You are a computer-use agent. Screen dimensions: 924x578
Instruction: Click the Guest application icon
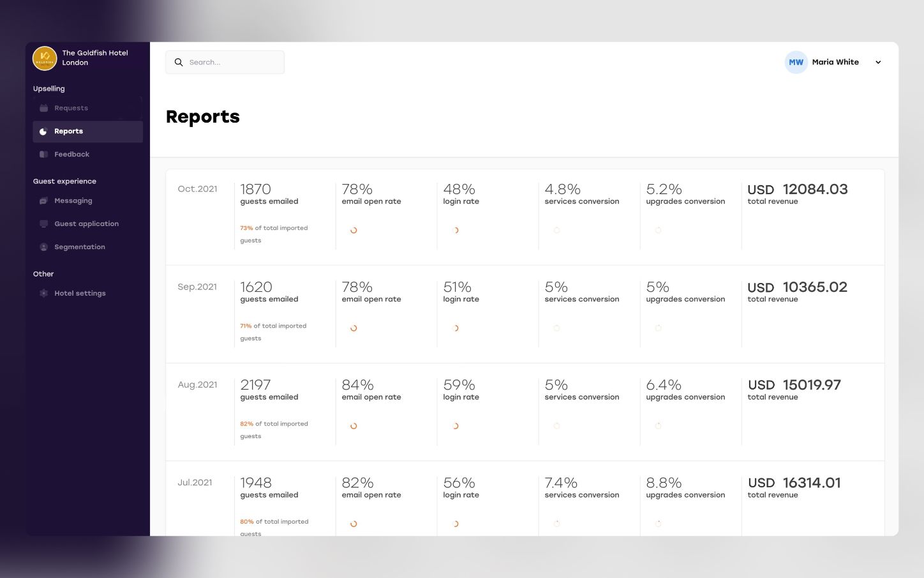43,224
